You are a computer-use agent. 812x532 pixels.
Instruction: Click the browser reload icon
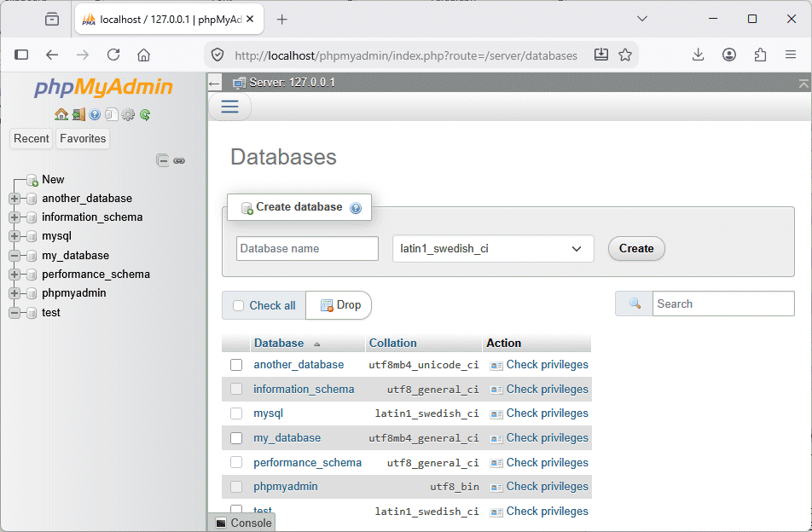[113, 55]
